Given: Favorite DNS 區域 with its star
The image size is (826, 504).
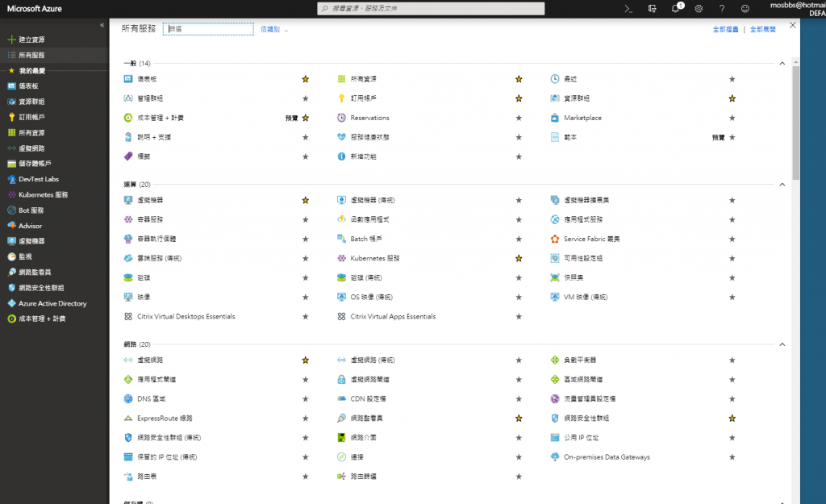Looking at the screenshot, I should 306,398.
